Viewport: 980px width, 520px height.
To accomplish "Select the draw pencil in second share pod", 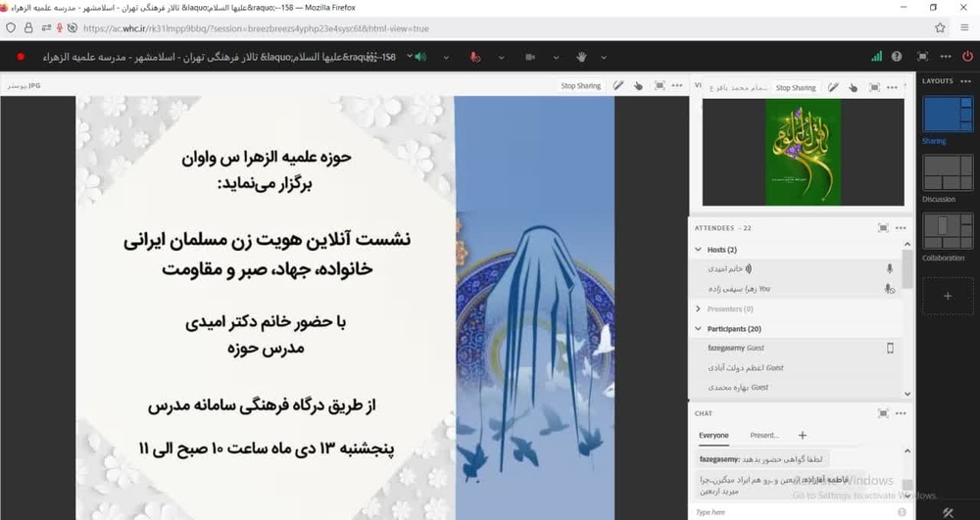I will click(x=833, y=87).
